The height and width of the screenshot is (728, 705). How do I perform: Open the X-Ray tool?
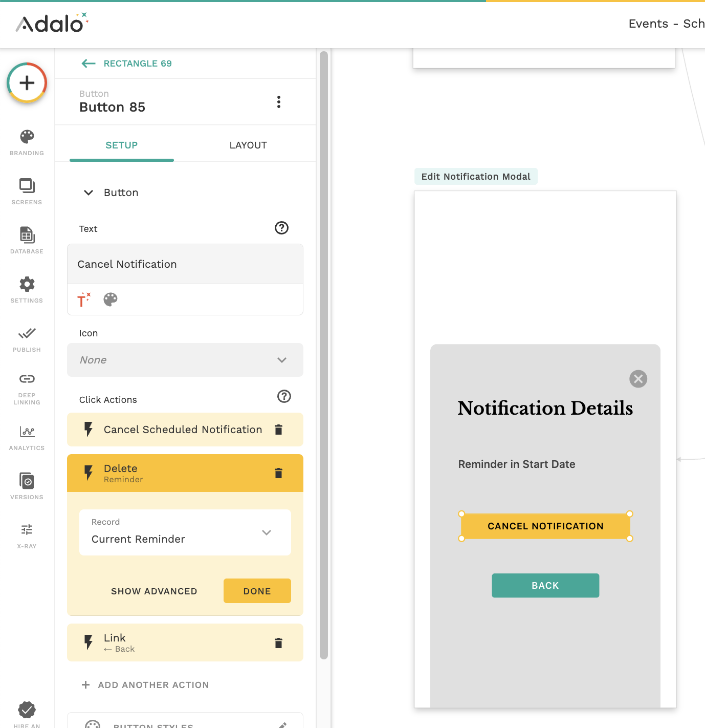[x=27, y=535]
